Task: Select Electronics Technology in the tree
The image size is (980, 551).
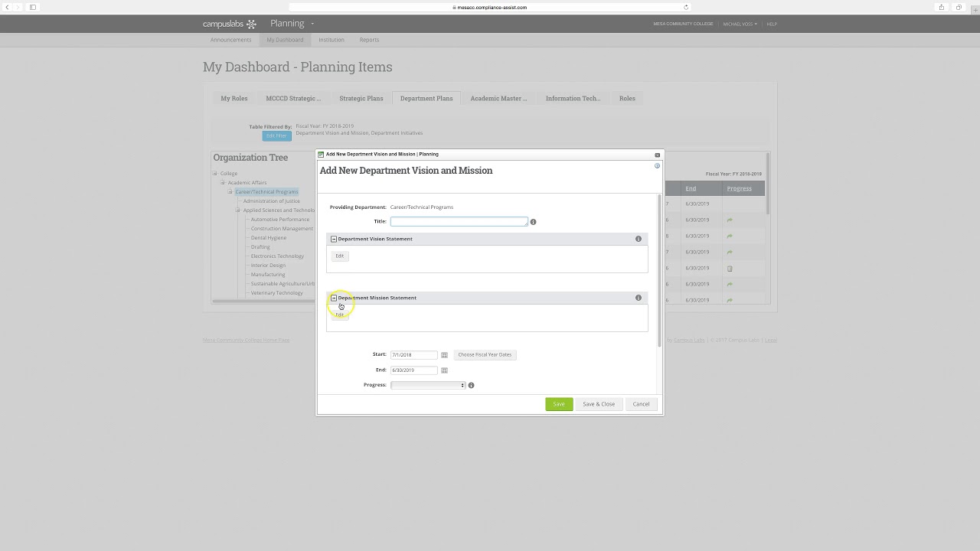Action: 277,256
